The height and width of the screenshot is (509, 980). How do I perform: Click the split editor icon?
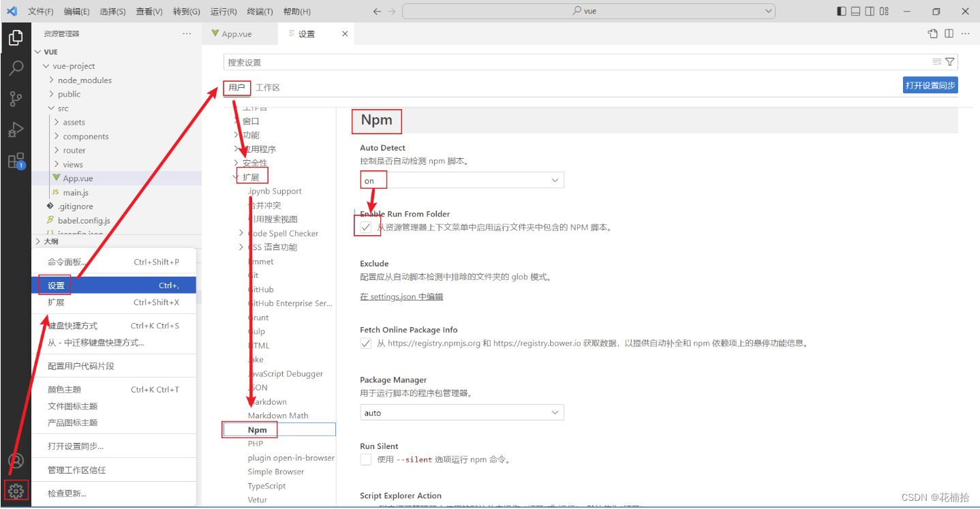[x=949, y=33]
